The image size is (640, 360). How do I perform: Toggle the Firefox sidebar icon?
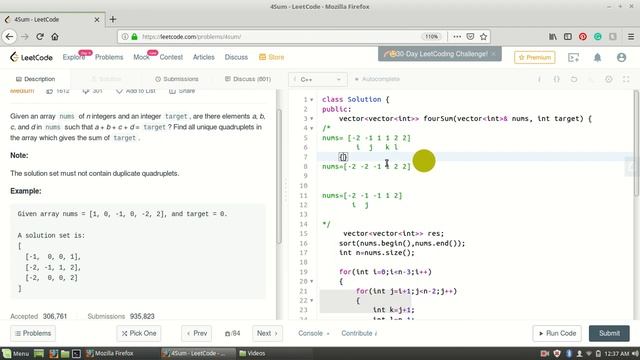click(568, 37)
